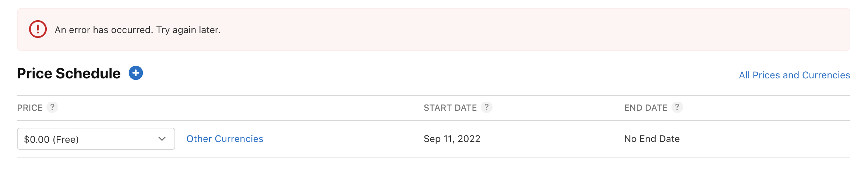The width and height of the screenshot is (868, 170).
Task: Expand the price dropdown chevron arrow
Action: [162, 139]
